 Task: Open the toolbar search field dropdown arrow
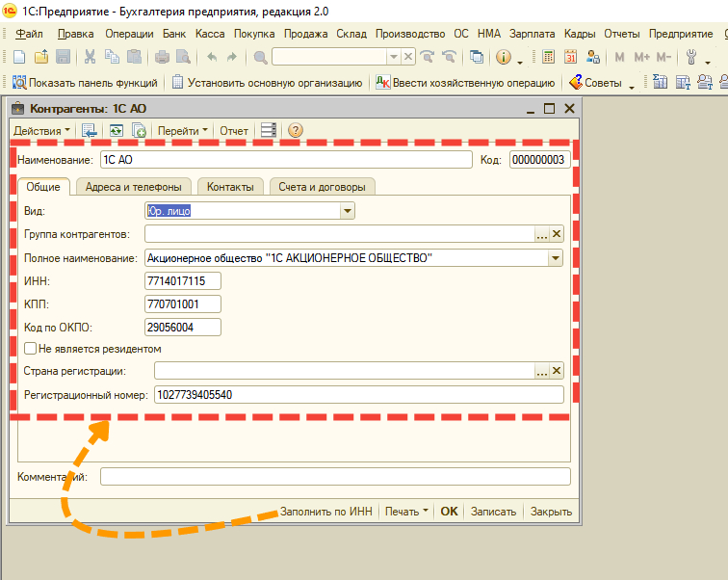[394, 57]
